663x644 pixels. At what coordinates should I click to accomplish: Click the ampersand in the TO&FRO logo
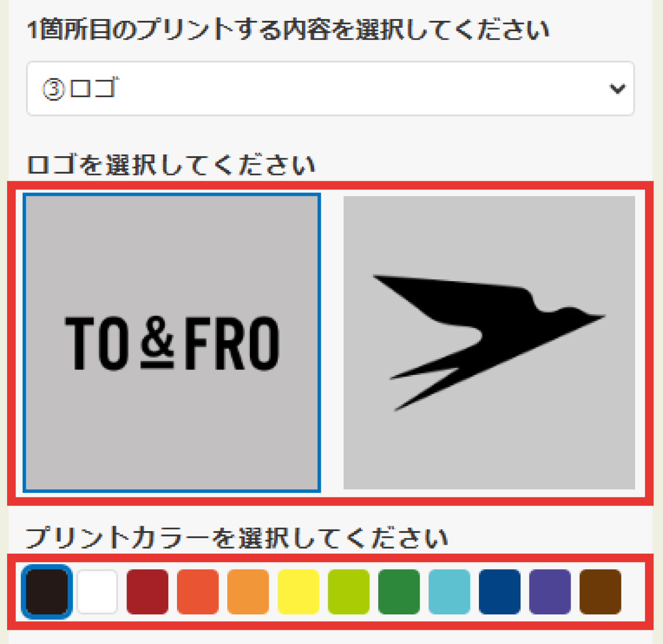pos(157,342)
